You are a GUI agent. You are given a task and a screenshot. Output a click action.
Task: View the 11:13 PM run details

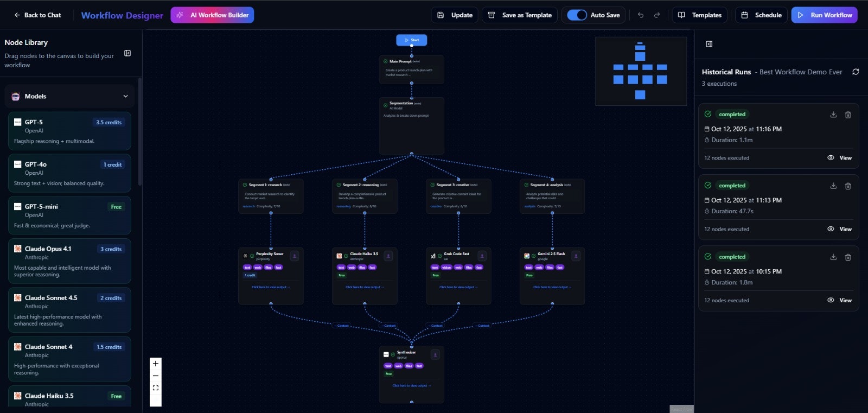coord(840,229)
